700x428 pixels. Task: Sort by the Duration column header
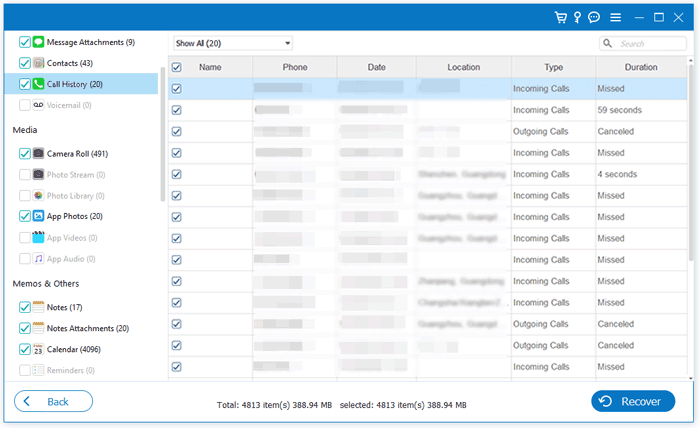[641, 67]
